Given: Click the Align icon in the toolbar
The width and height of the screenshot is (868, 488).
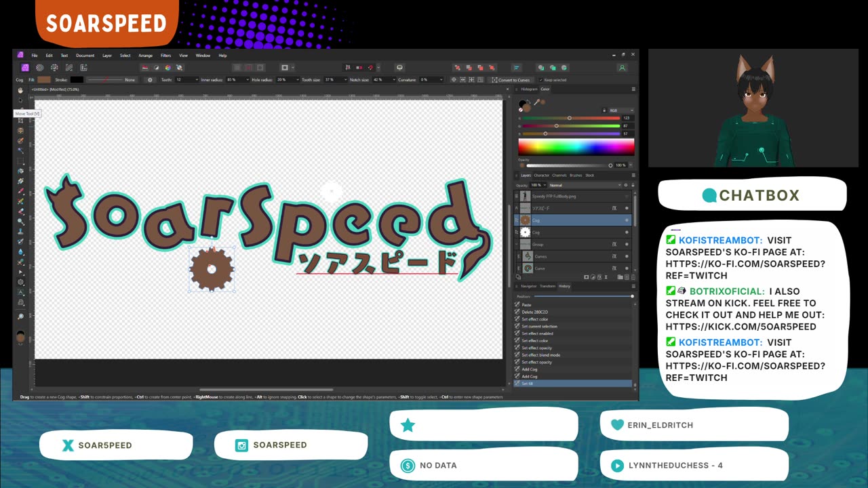Looking at the screenshot, I should click(517, 68).
